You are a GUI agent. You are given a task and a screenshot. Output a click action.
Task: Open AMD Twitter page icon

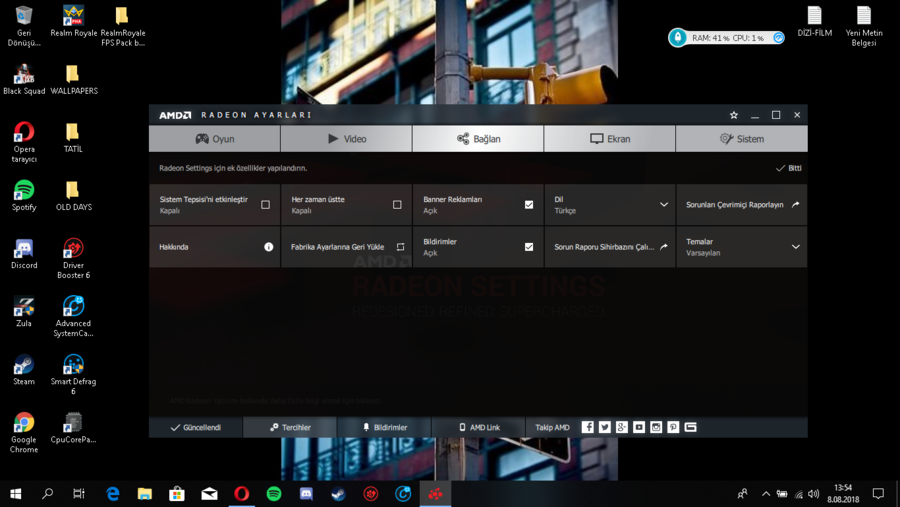604,427
